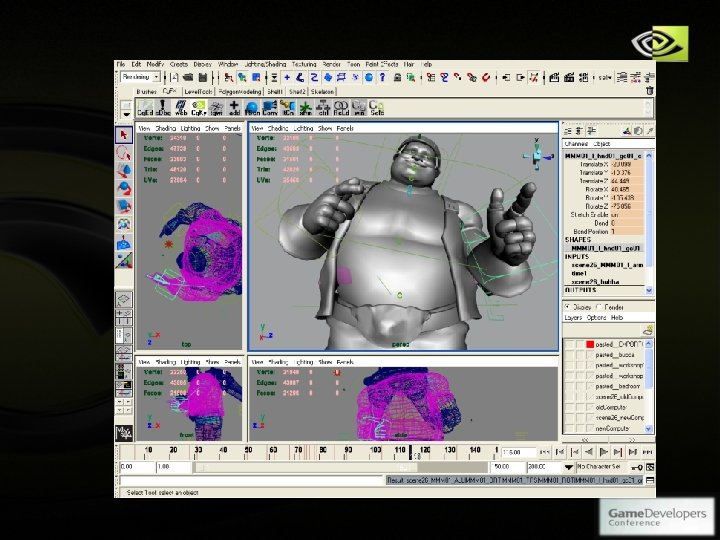Click the Options menu in layer editor
This screenshot has width=720, height=540.
pyautogui.click(x=596, y=318)
